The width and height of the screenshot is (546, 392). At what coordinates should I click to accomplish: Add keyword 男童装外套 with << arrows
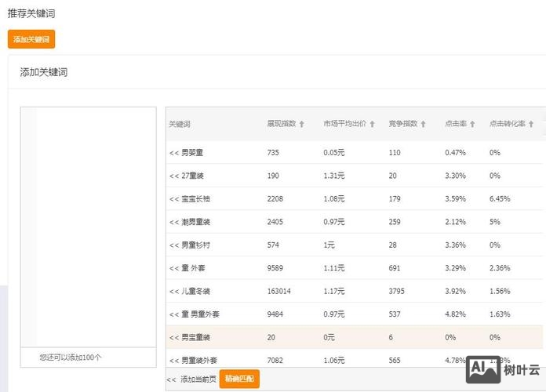pos(174,361)
